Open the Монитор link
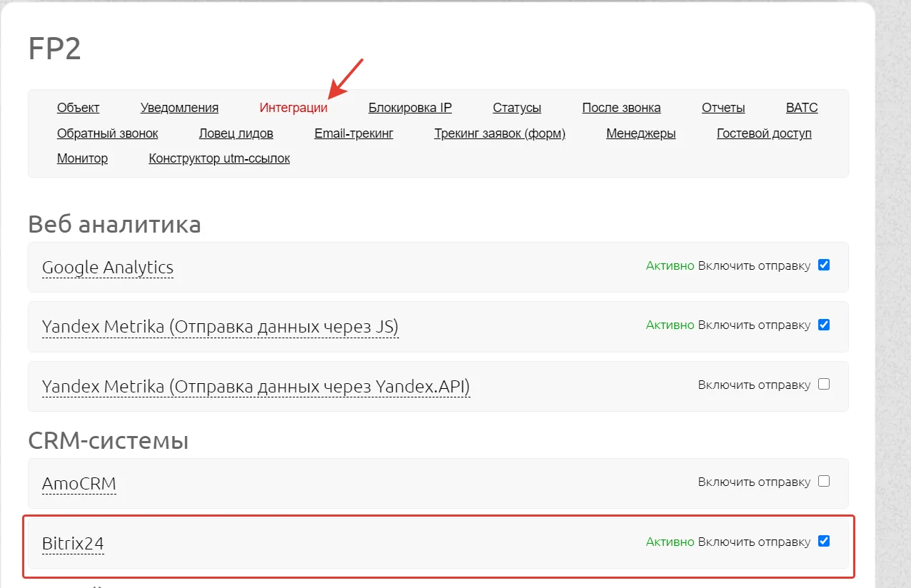Viewport: 911px width, 588px height. click(x=82, y=158)
